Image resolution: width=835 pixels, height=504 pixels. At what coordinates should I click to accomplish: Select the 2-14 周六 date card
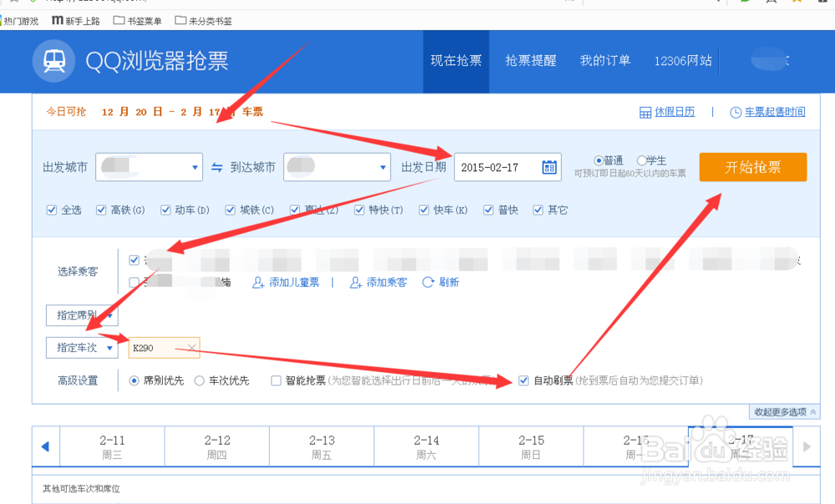click(428, 446)
